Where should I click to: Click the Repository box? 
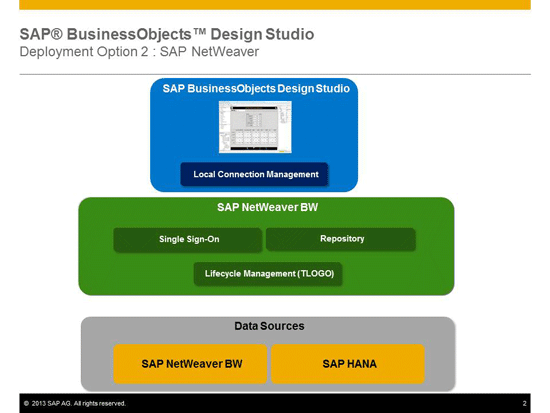pos(341,239)
